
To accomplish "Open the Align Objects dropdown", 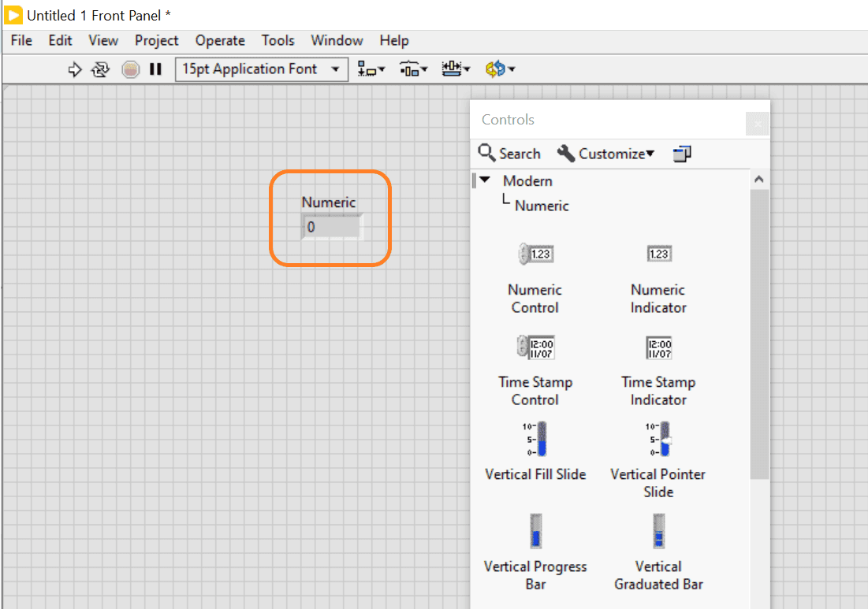I will pos(371,69).
